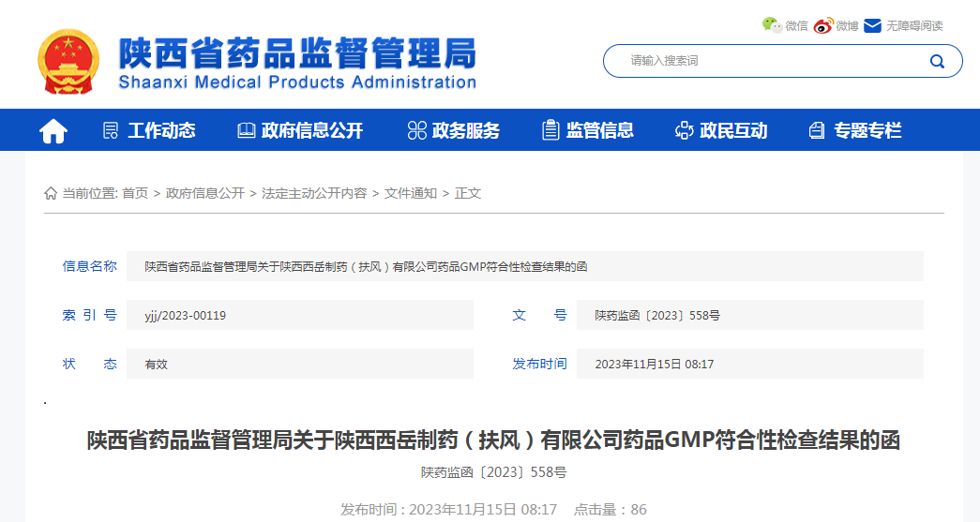980x522 pixels.
Task: Click the envelope icon for accessible reading
Action: pos(872,25)
